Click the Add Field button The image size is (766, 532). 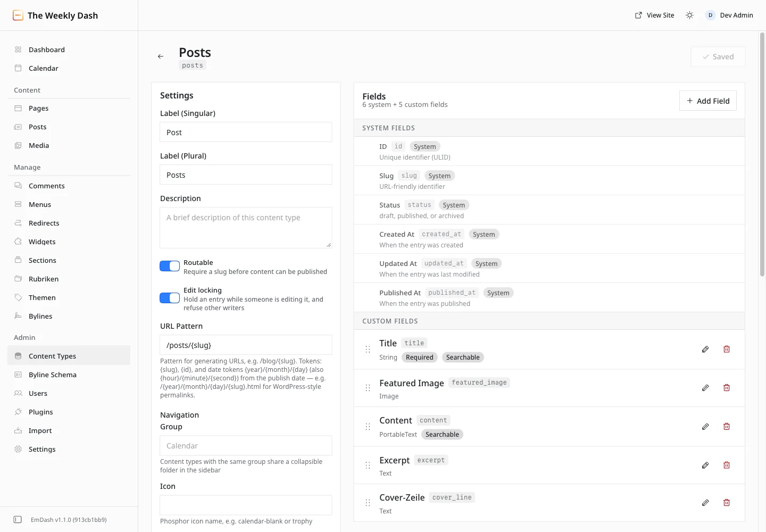pyautogui.click(x=708, y=101)
